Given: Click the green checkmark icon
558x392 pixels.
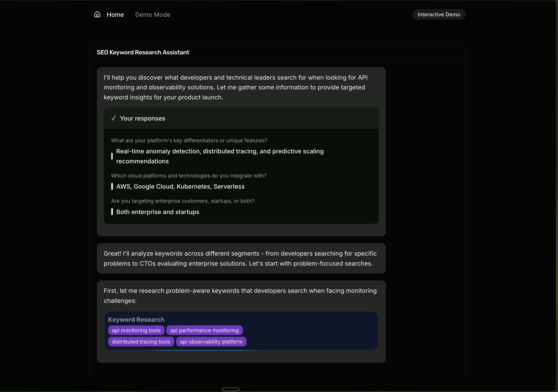Looking at the screenshot, I should 114,118.
